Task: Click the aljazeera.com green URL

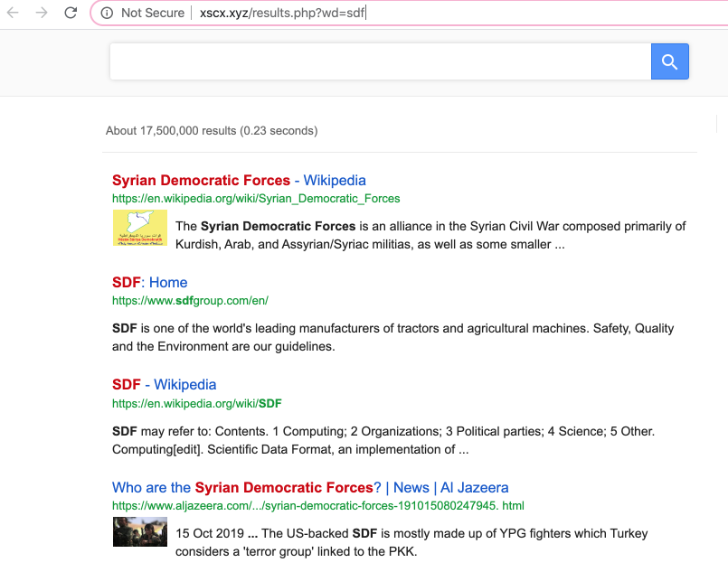Action: [x=317, y=505]
